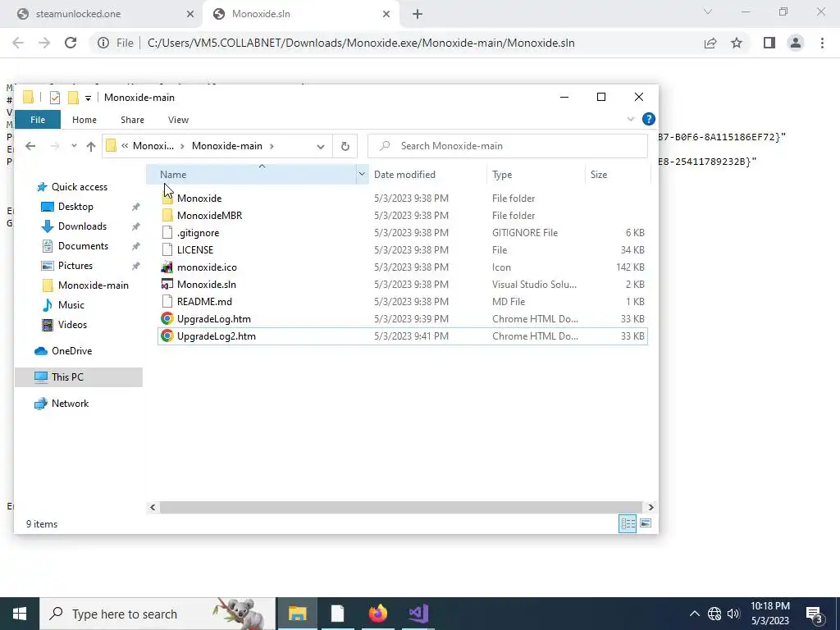Open Chrome profile icon

click(796, 43)
